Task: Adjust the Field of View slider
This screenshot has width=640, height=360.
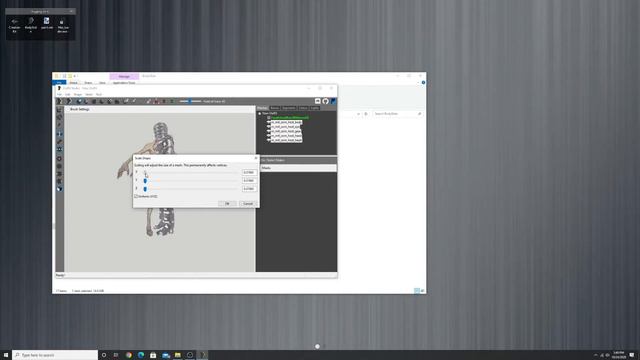Action: point(190,101)
